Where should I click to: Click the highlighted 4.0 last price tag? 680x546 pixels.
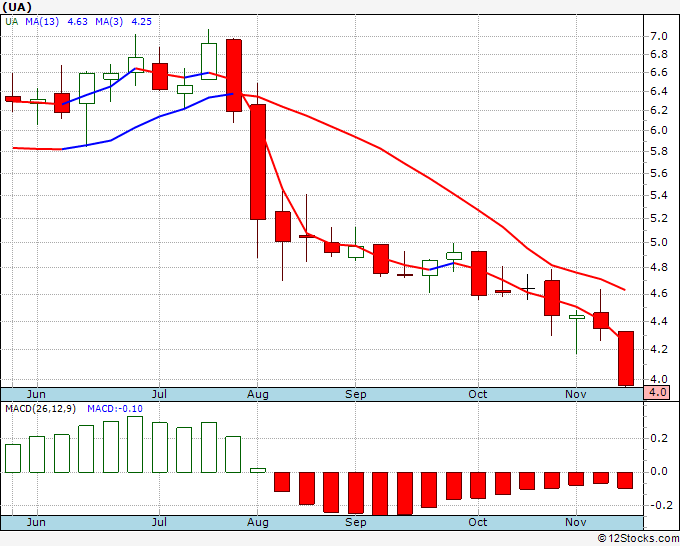pyautogui.click(x=657, y=393)
